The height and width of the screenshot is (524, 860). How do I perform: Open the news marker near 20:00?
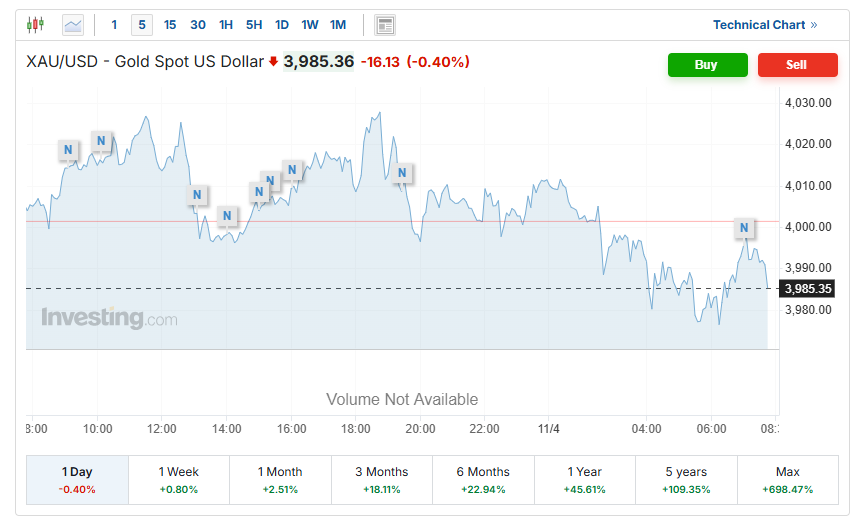pyautogui.click(x=402, y=173)
